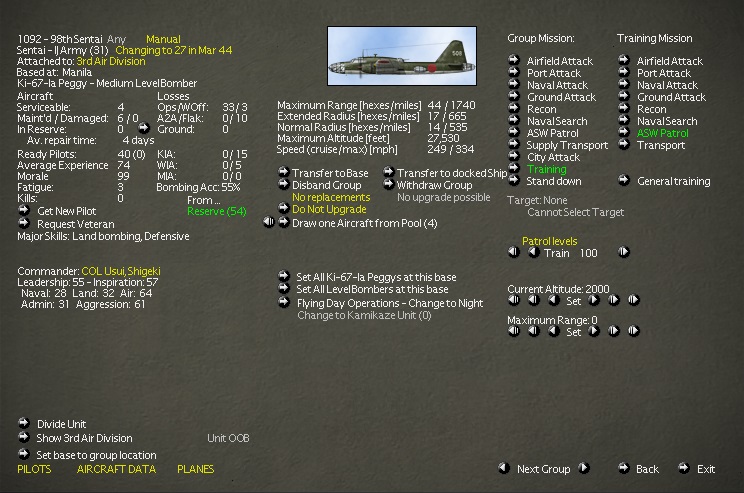
Task: Select City Attack group mission arrow
Action: [x=514, y=156]
